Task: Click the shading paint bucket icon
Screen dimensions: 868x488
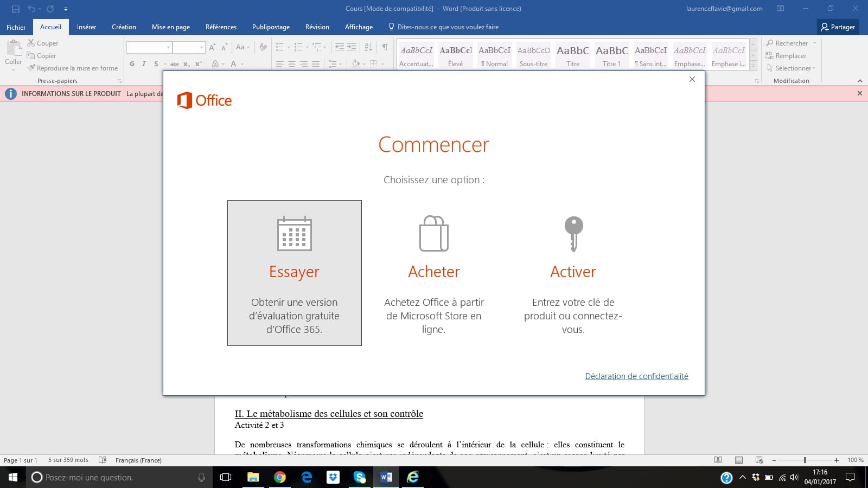Action: (x=356, y=64)
